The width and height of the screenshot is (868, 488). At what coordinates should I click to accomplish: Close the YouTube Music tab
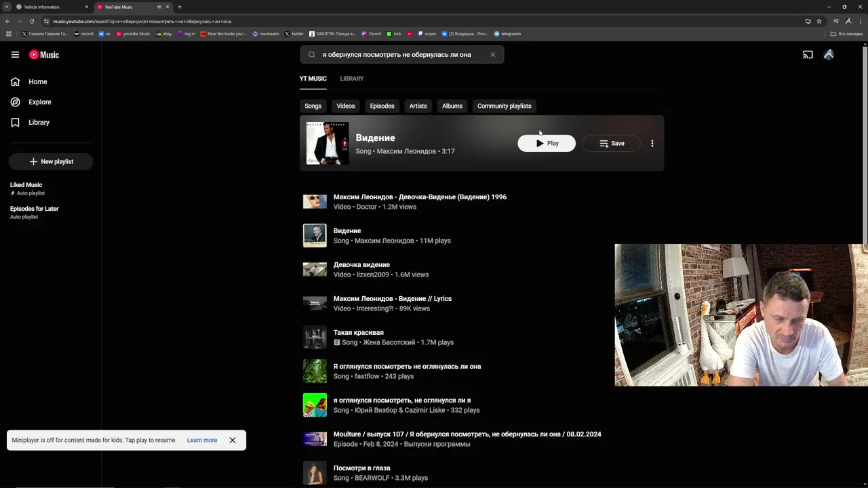(x=167, y=7)
